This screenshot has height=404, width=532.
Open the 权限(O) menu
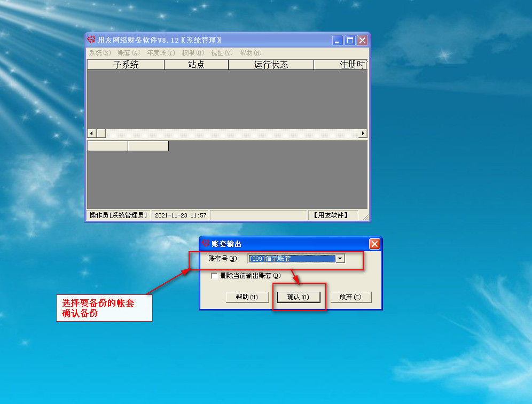pos(192,53)
